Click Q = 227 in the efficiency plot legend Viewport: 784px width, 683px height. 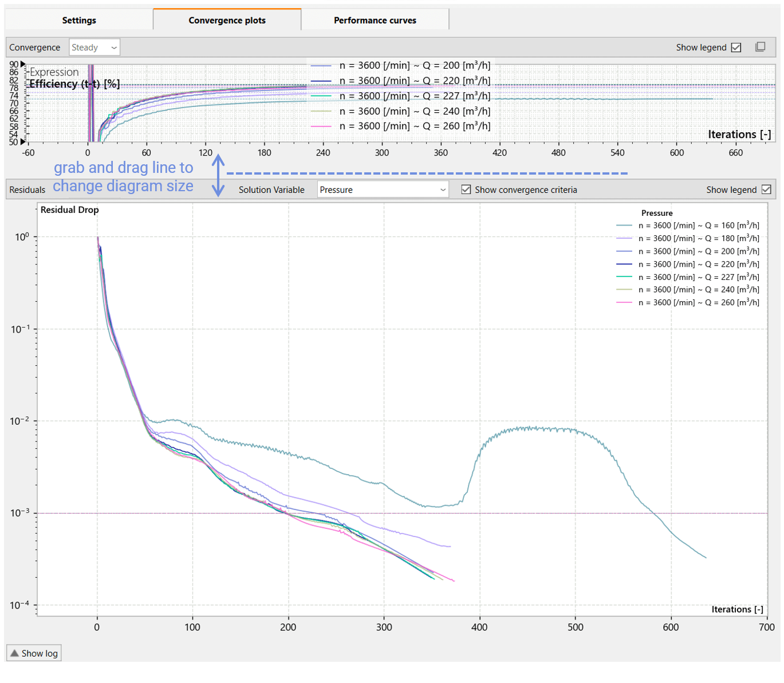(x=400, y=96)
